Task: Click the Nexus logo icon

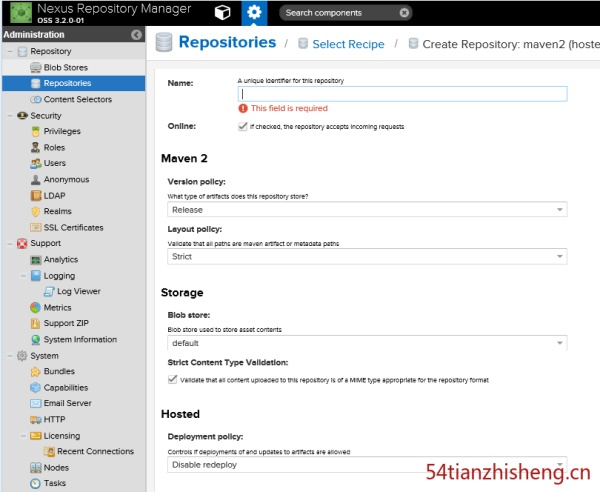Action: [21, 13]
